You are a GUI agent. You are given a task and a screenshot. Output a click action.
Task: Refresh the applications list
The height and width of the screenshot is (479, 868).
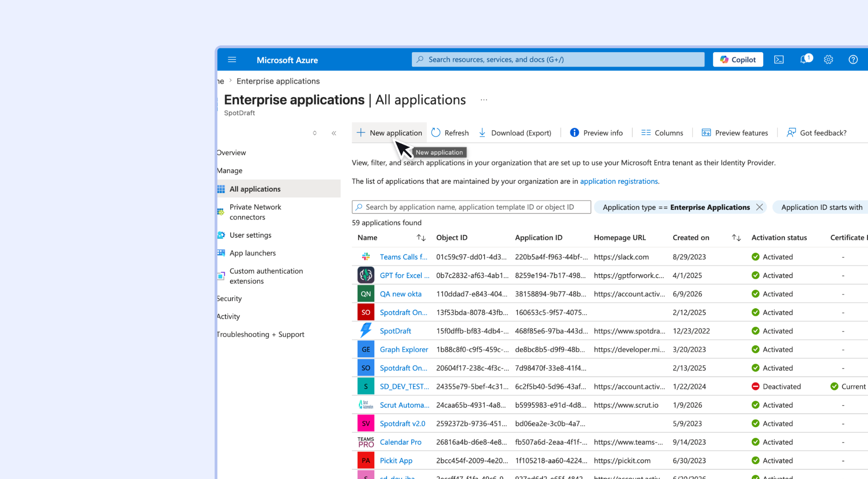click(450, 133)
